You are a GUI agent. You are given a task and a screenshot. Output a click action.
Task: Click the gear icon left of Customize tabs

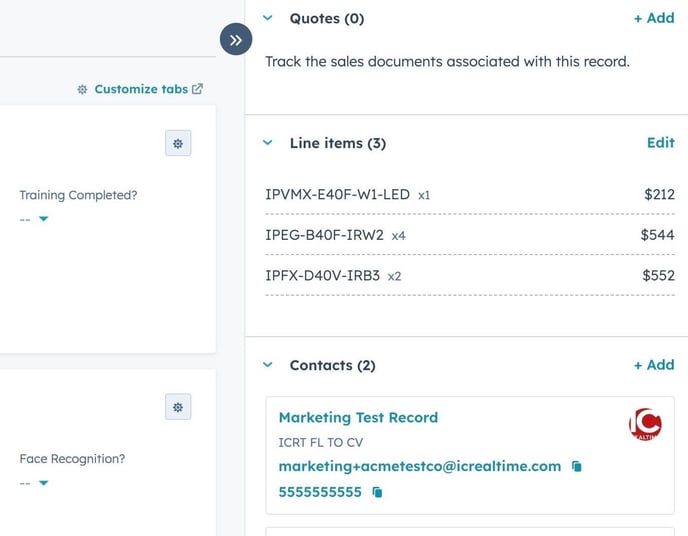click(82, 89)
